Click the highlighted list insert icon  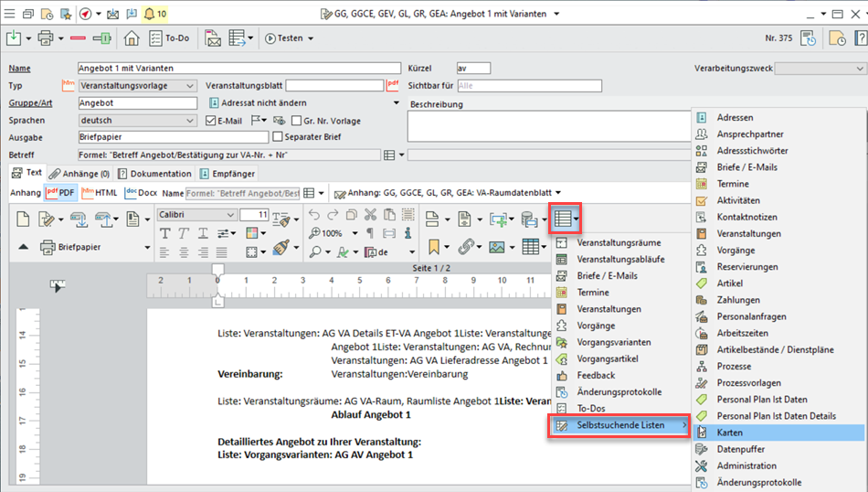pyautogui.click(x=563, y=219)
